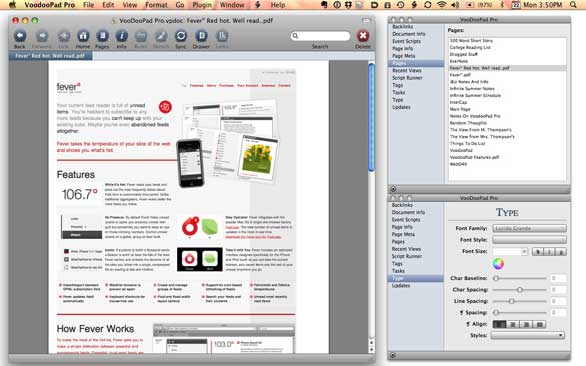Select center paragraph alignment button
This screenshot has width=586, height=366.
coord(513,324)
